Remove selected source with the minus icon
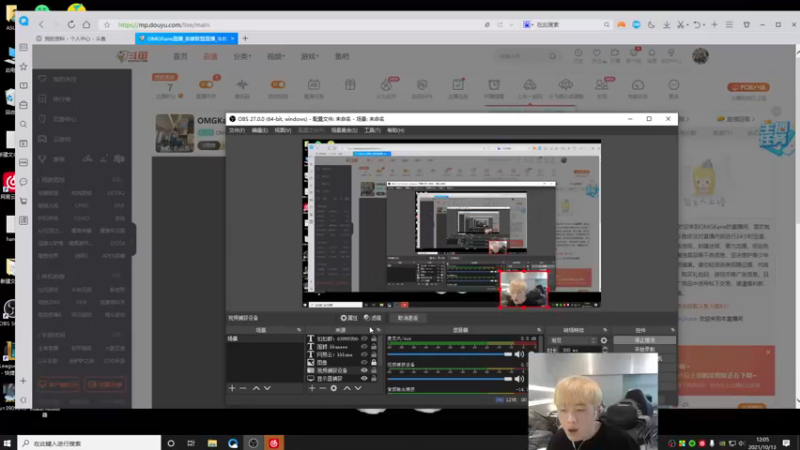 pos(322,388)
